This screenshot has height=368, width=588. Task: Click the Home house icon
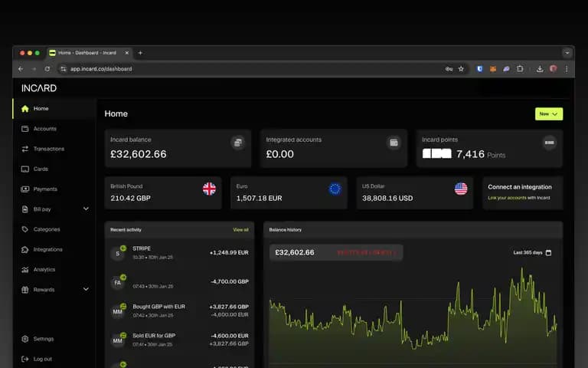click(x=25, y=109)
